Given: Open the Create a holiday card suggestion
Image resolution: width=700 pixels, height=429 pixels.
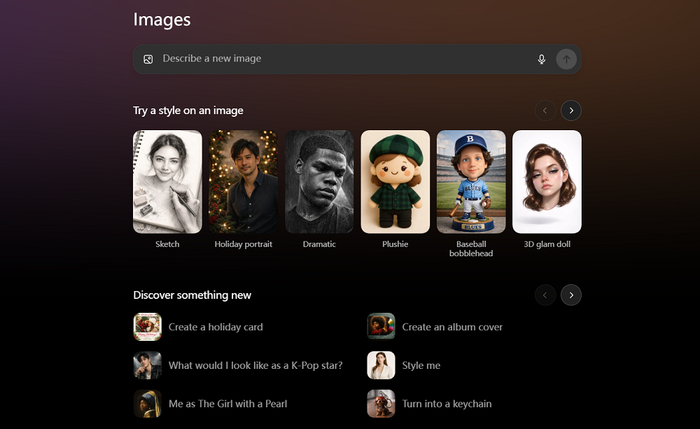Looking at the screenshot, I should [215, 327].
